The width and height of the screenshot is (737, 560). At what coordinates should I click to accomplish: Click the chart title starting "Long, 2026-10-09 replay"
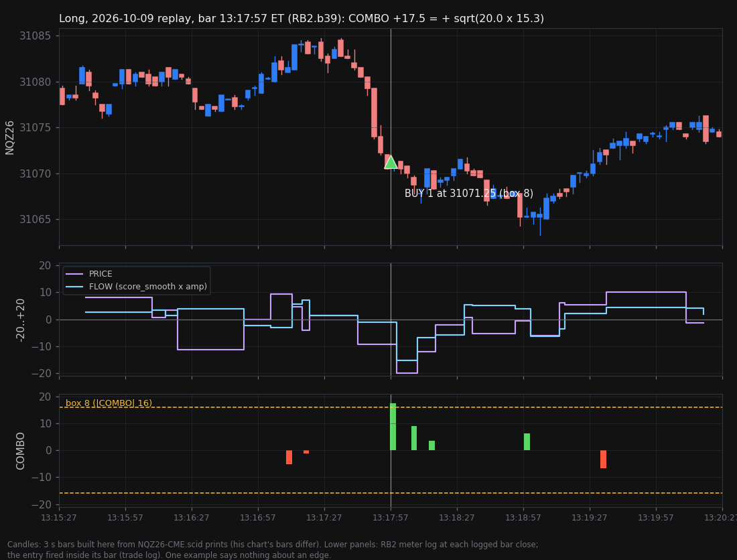[x=301, y=18]
